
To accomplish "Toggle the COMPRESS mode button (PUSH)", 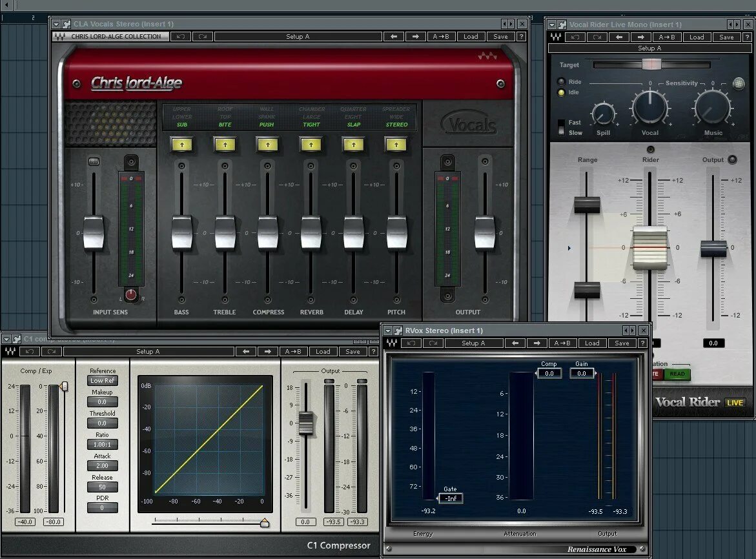I will (x=267, y=145).
